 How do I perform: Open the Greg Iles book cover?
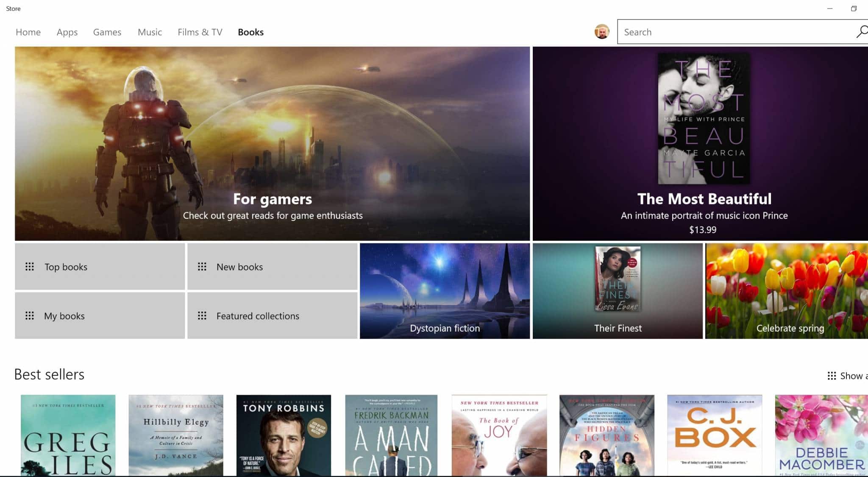click(68, 435)
